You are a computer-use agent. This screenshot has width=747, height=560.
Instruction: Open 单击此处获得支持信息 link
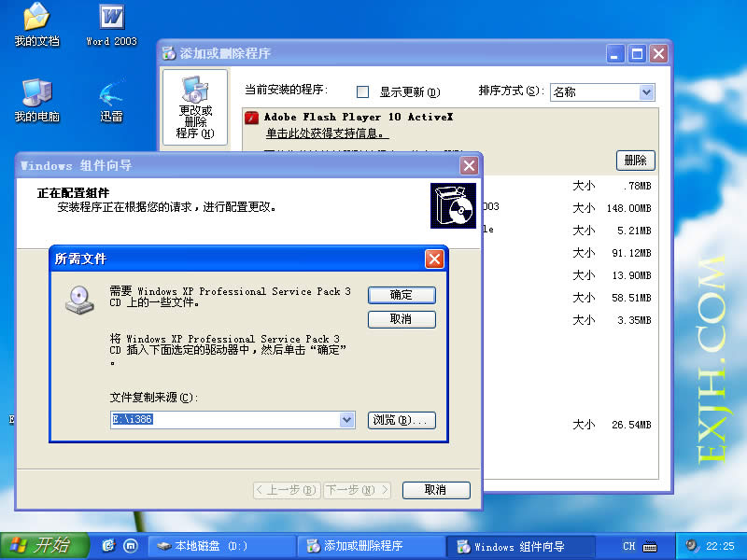click(327, 133)
